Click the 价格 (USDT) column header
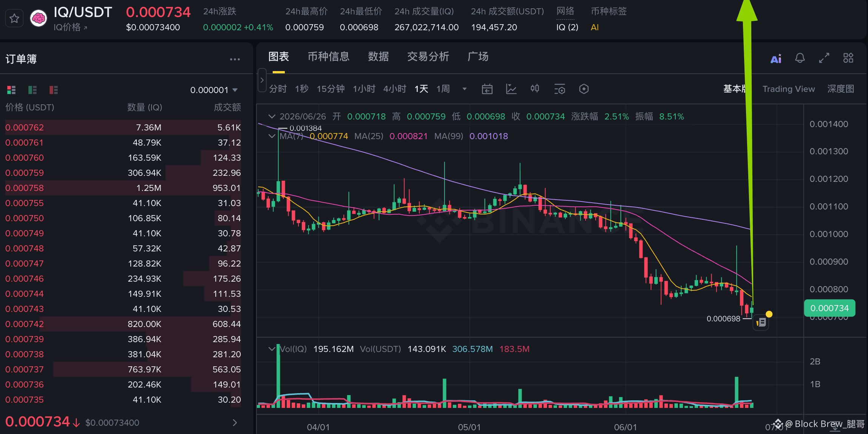 click(30, 107)
